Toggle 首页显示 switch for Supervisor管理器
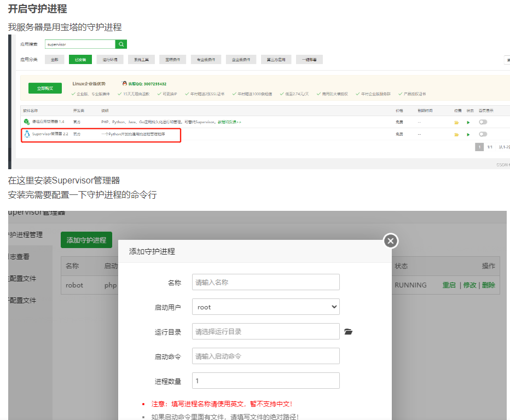Viewport: 510px width, 420px height. click(483, 134)
